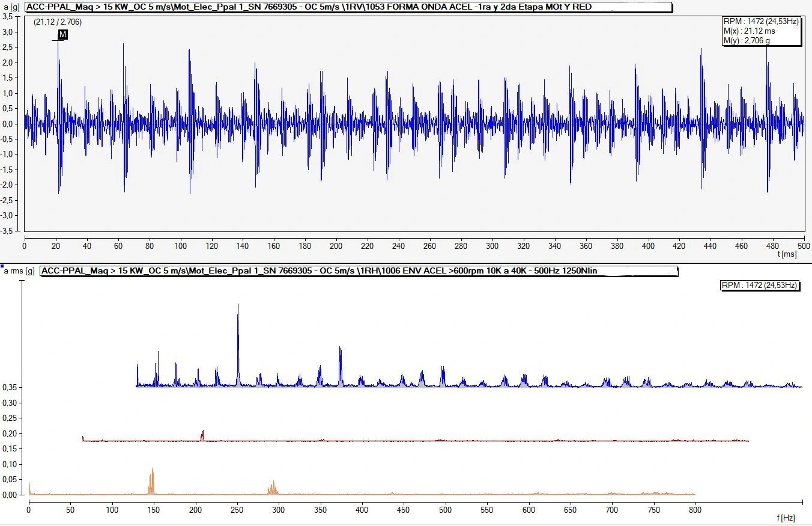Click the tallest blue spectrum peak near 250 Hz
Screen dimensions: 812x526
pos(238,344)
